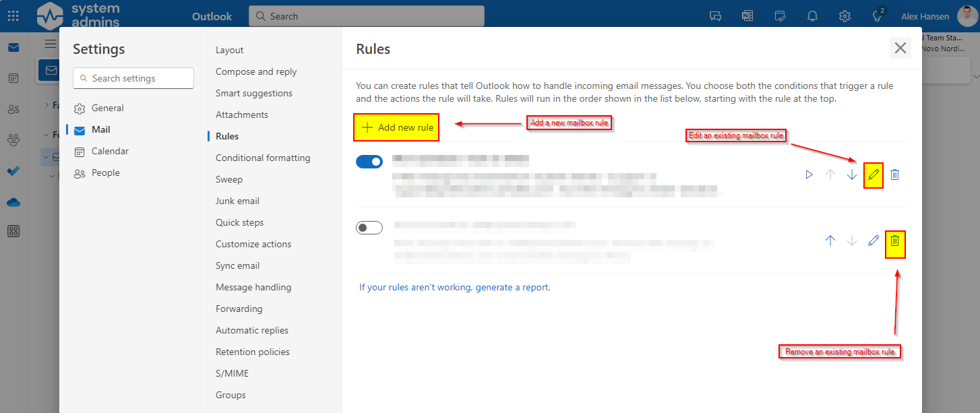
Task: Open Microsoft To Do from the left rail
Action: coord(13,170)
